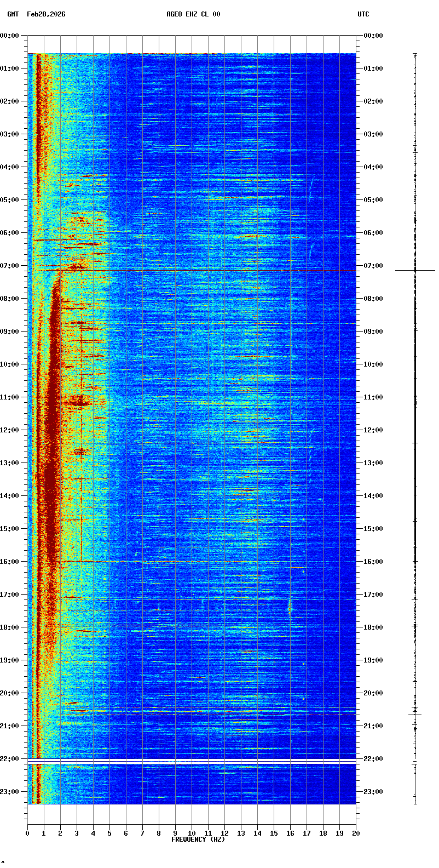The width and height of the screenshot is (439, 868).
Task: Click the 18:00 label on the left time axis
Action: tap(10, 627)
